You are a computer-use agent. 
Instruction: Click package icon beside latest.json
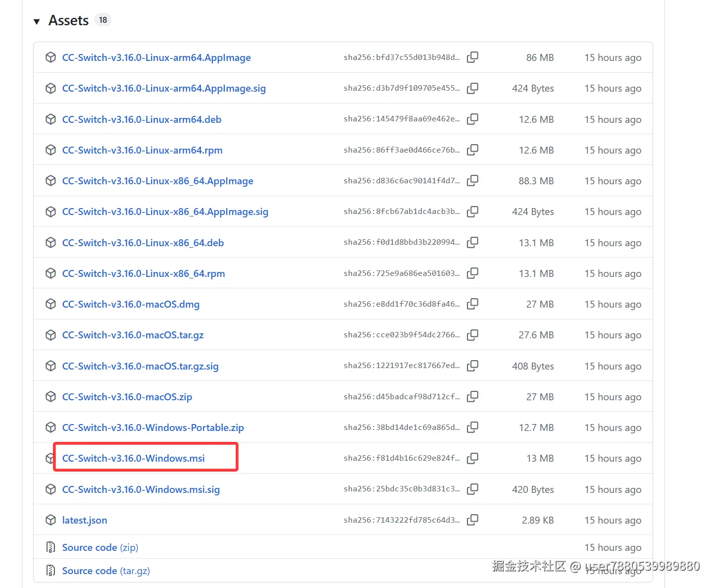(51, 520)
